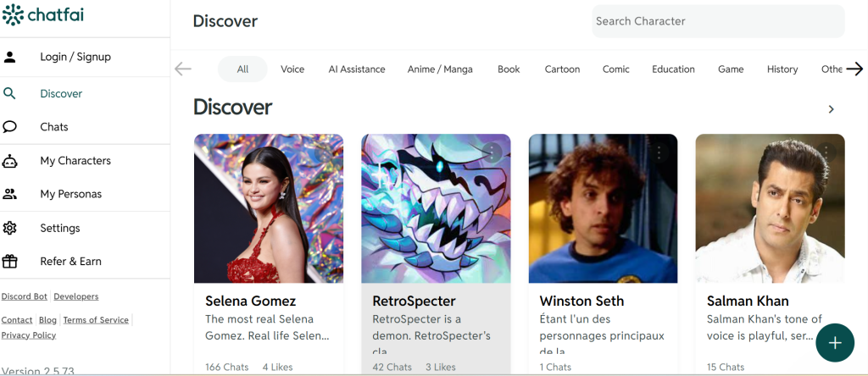This screenshot has height=376, width=868.
Task: Click the Discover magnifier icon in sidebar
Action: pos(10,94)
